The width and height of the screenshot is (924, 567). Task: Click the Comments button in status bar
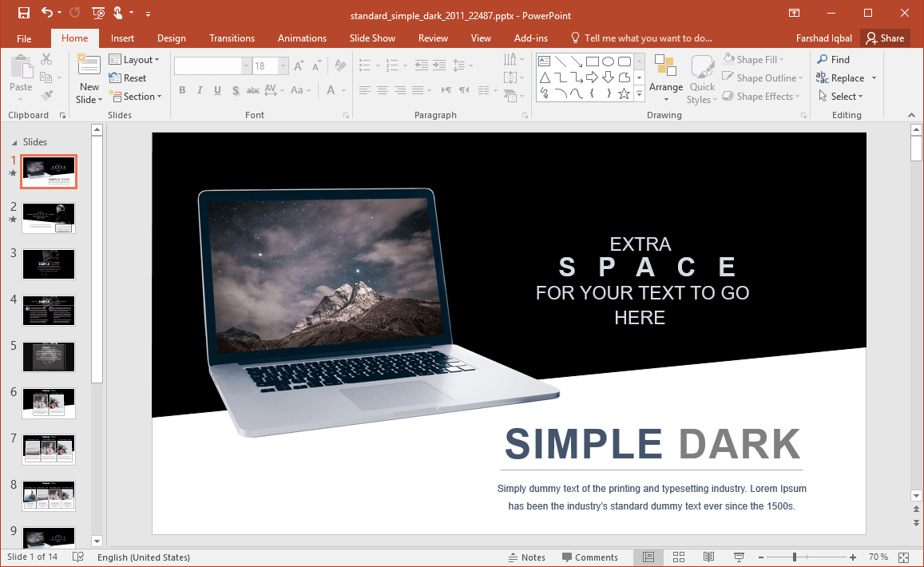pyautogui.click(x=590, y=557)
